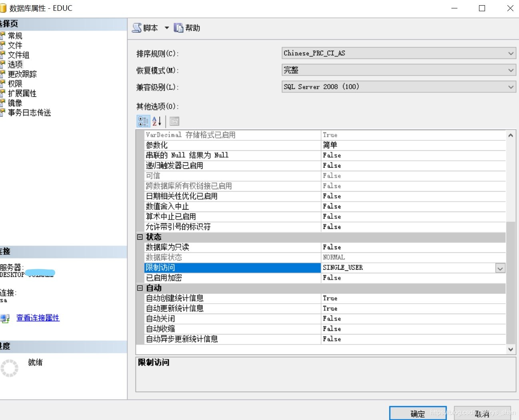Open the 脚本 dropdown arrow
The height and width of the screenshot is (420, 519).
click(167, 28)
